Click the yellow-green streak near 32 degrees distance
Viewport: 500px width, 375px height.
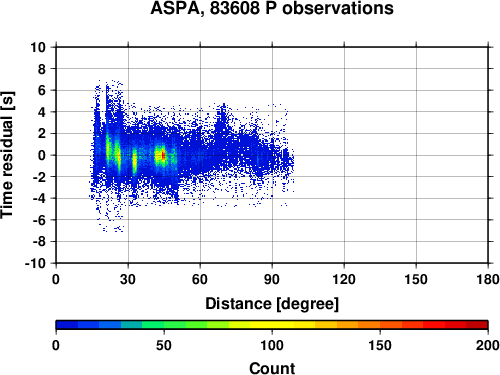coord(134,162)
